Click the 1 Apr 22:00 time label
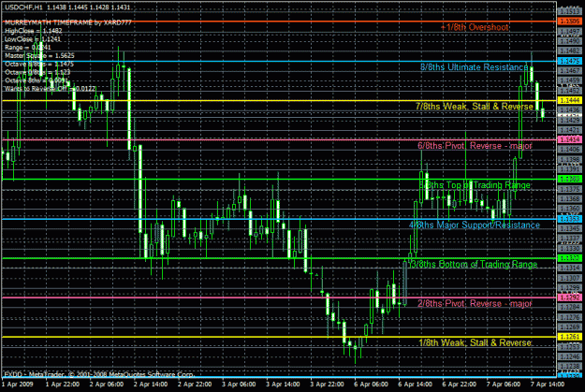 63,385
